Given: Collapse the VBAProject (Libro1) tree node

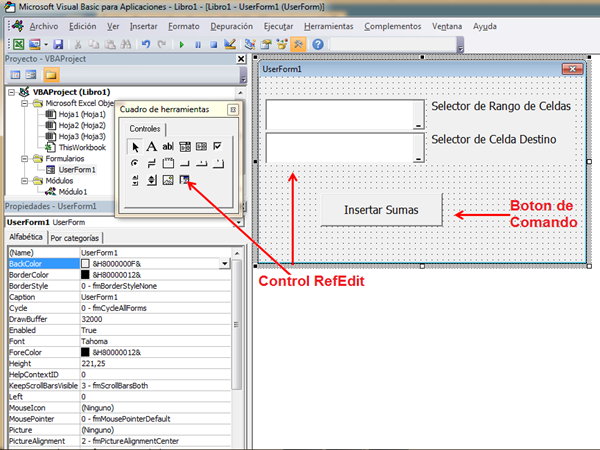Looking at the screenshot, I should (11, 90).
